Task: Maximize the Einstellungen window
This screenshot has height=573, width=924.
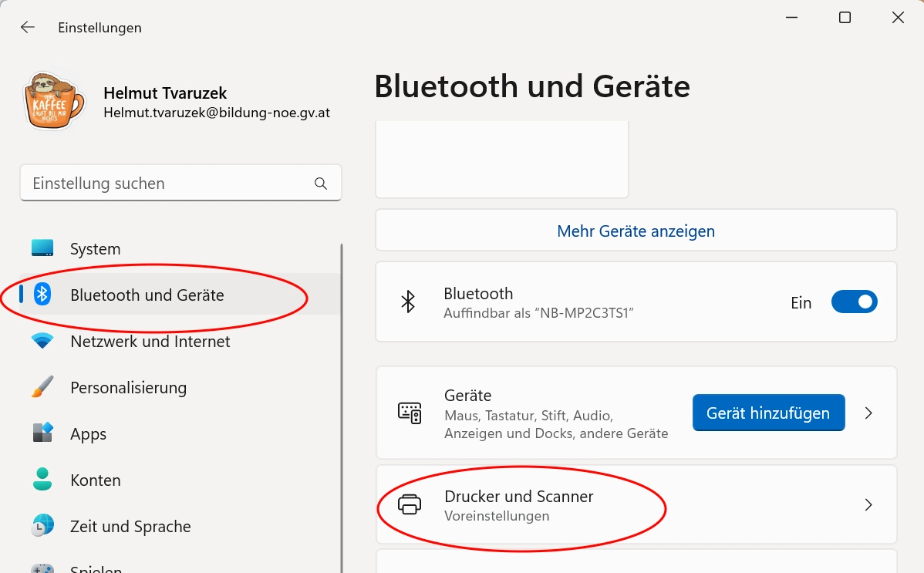Action: point(845,18)
